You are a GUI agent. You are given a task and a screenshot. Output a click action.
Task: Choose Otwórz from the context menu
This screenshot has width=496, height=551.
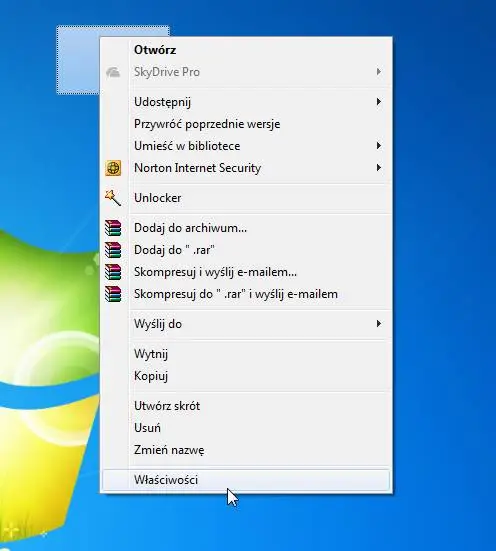[246, 50]
